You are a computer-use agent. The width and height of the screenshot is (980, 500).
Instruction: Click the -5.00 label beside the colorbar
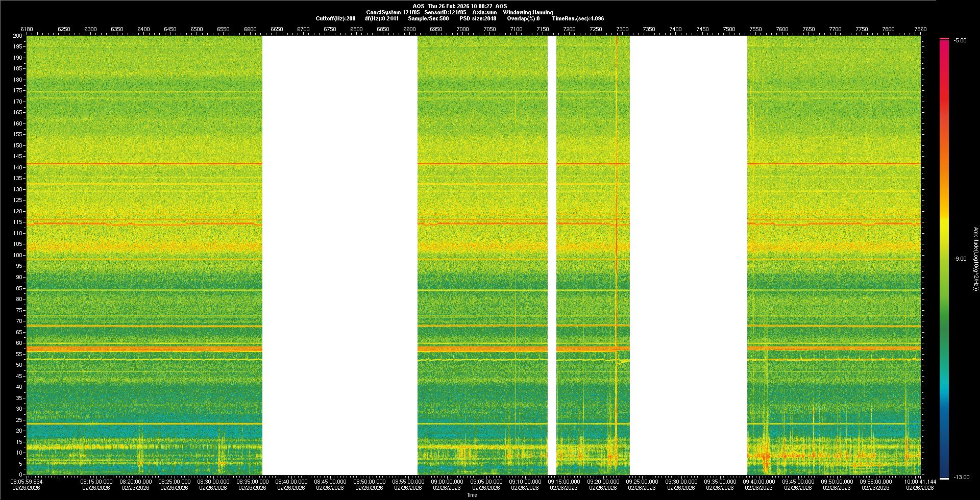click(960, 41)
